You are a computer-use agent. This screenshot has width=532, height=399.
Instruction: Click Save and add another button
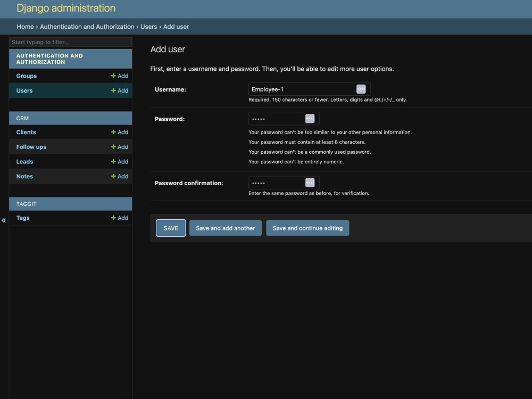point(225,228)
